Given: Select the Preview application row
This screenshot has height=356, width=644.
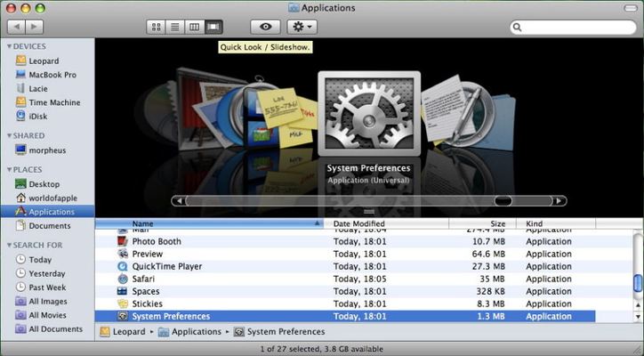Looking at the screenshot, I should click(x=345, y=254).
